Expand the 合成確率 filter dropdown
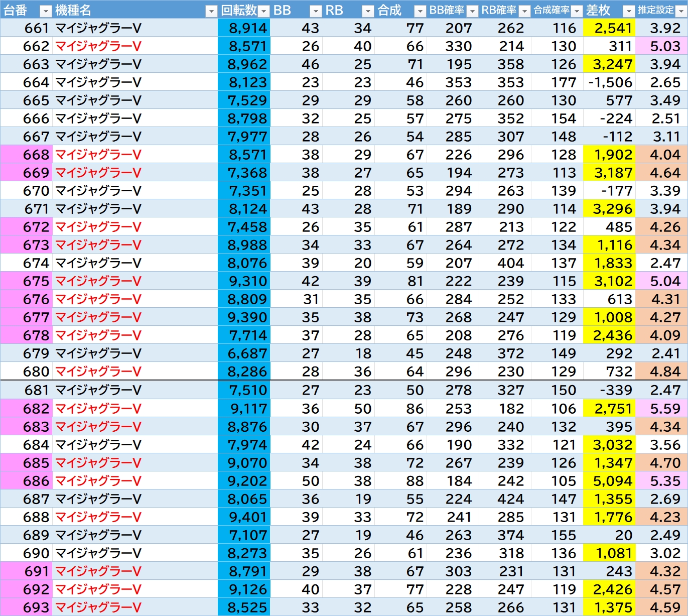 pos(577,11)
